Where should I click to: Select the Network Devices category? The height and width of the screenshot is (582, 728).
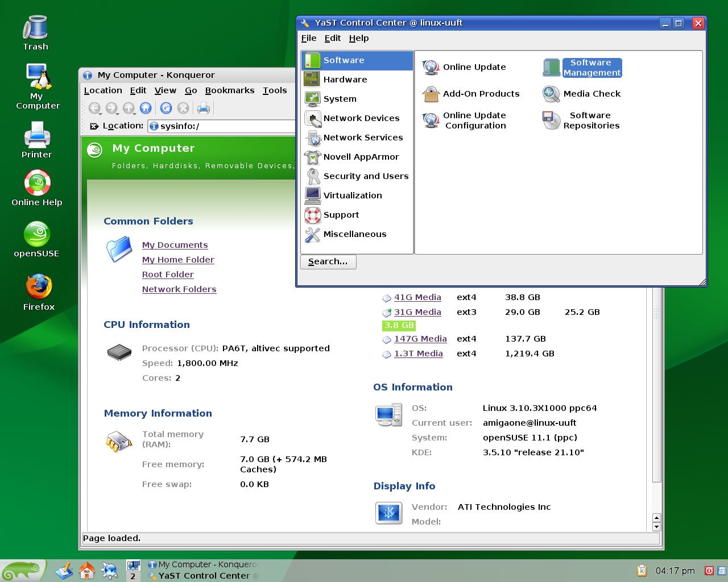pos(357,118)
